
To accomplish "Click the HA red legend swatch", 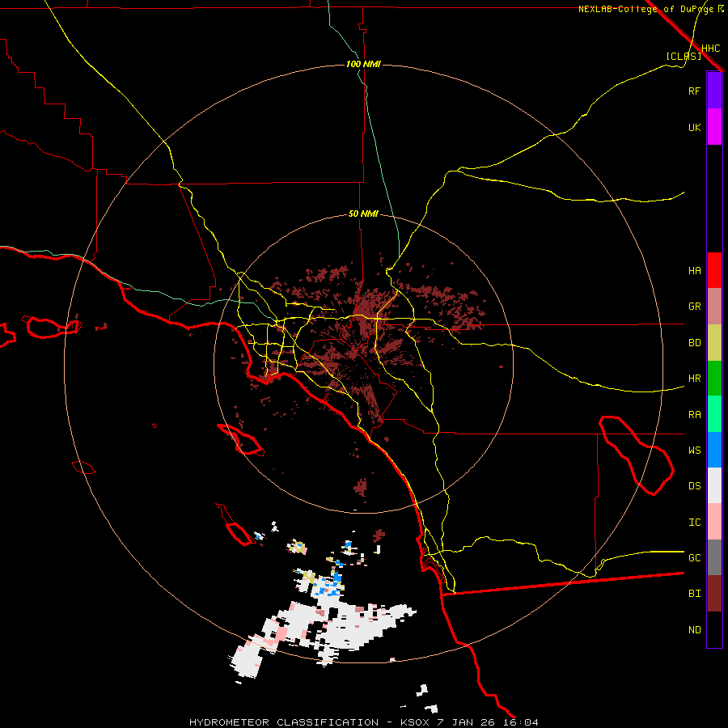I will click(x=714, y=270).
